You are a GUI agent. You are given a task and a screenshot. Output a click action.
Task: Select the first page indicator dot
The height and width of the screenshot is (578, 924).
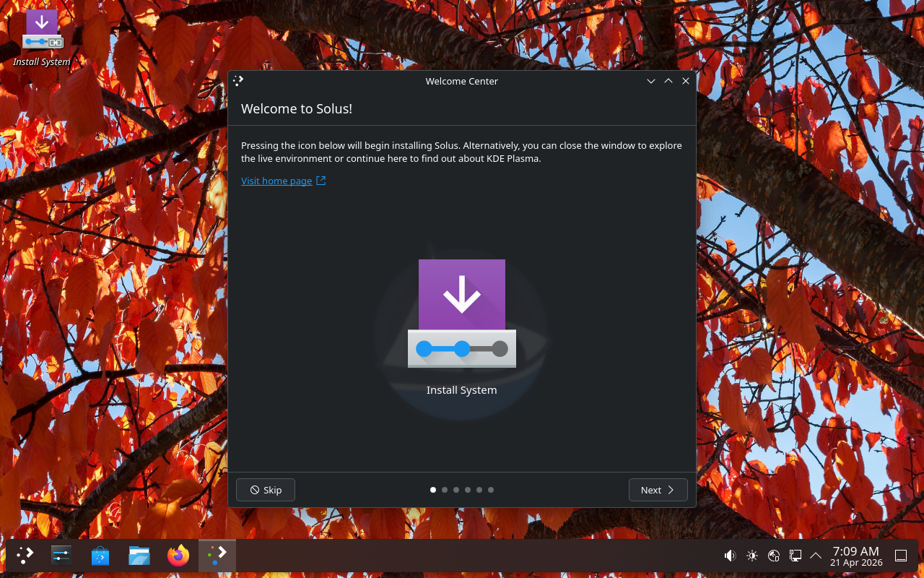pyautogui.click(x=433, y=490)
